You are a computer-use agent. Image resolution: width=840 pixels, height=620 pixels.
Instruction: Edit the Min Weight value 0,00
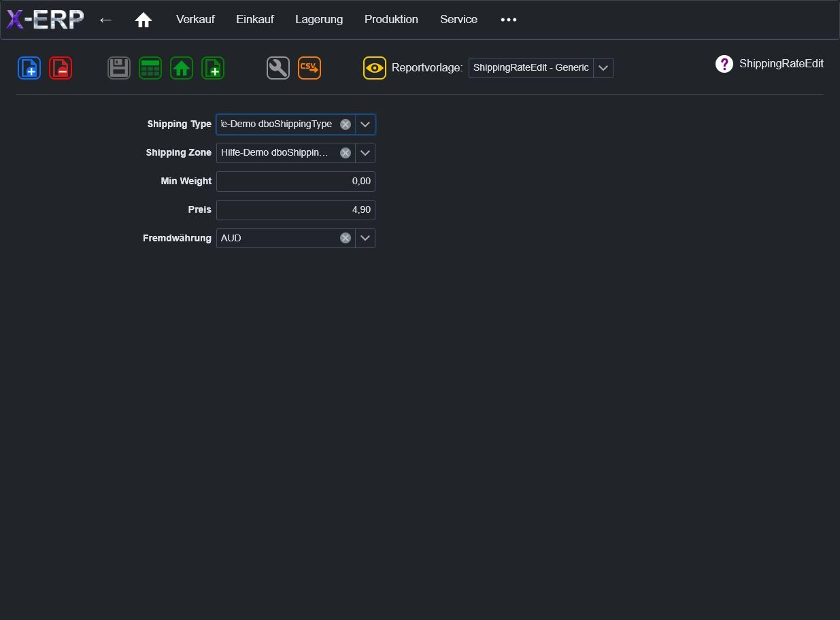[296, 182]
